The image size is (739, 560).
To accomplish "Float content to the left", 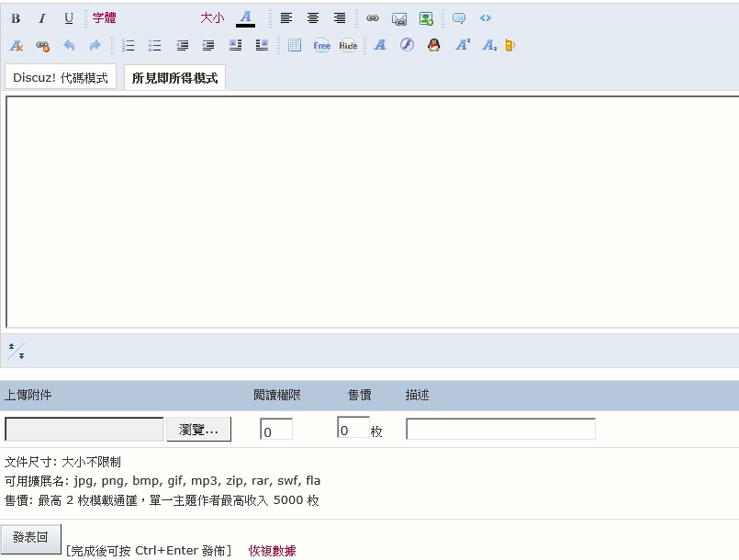I will 235,45.
